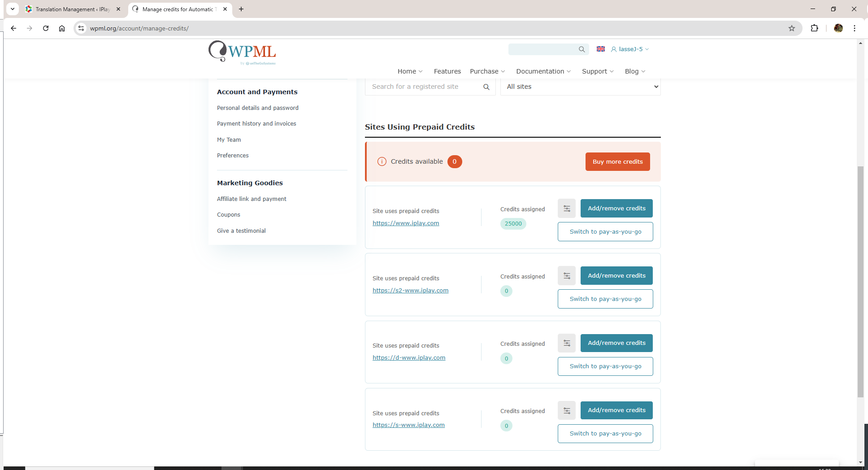Expand the Purchase menu
Viewport: 868px width, 470px height.
tap(487, 71)
